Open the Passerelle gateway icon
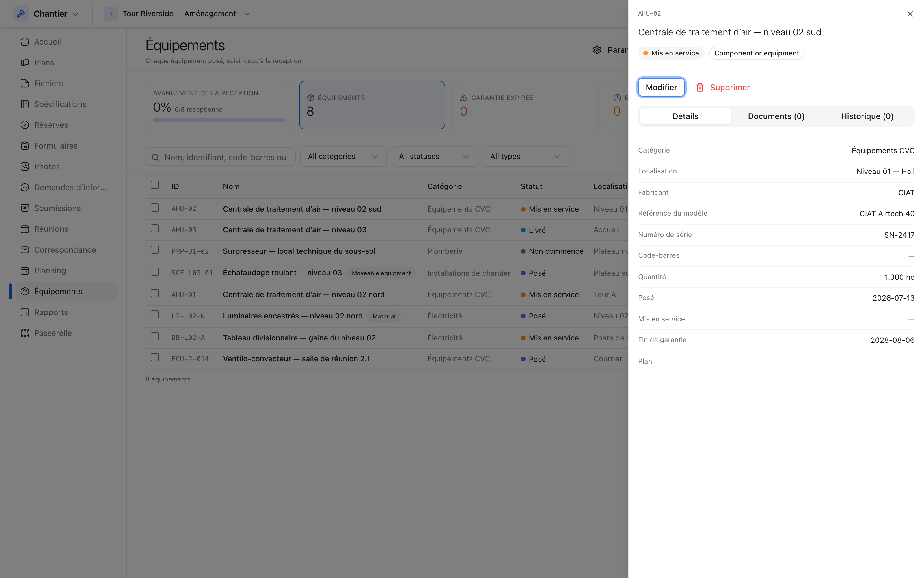 coord(25,333)
